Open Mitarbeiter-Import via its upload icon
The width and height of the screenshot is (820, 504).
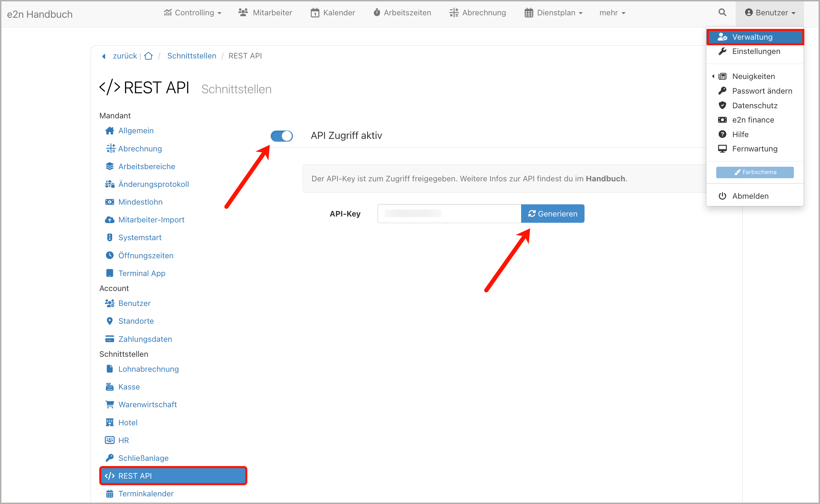110,220
